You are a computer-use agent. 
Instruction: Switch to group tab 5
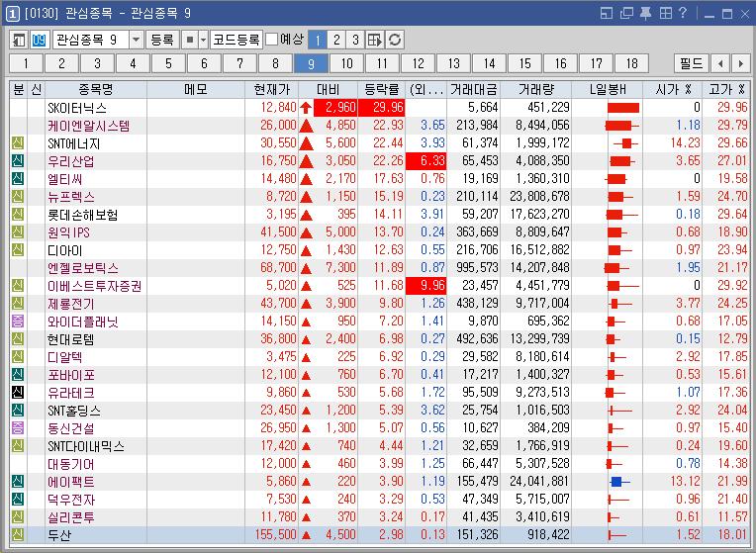[x=168, y=63]
